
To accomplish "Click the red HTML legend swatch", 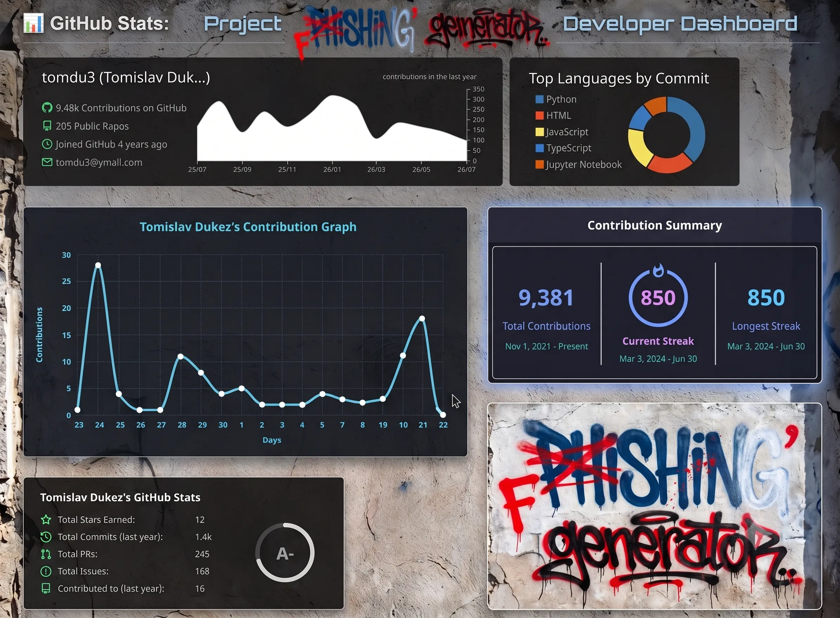I will tap(539, 115).
